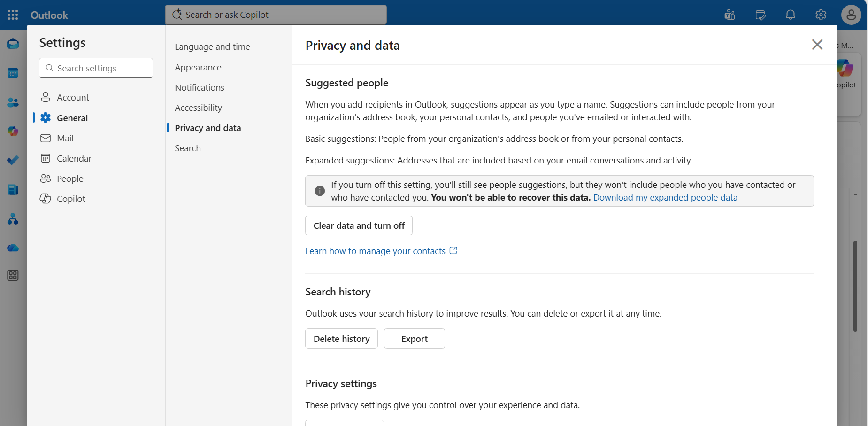Open notifications bell in header

(x=791, y=15)
